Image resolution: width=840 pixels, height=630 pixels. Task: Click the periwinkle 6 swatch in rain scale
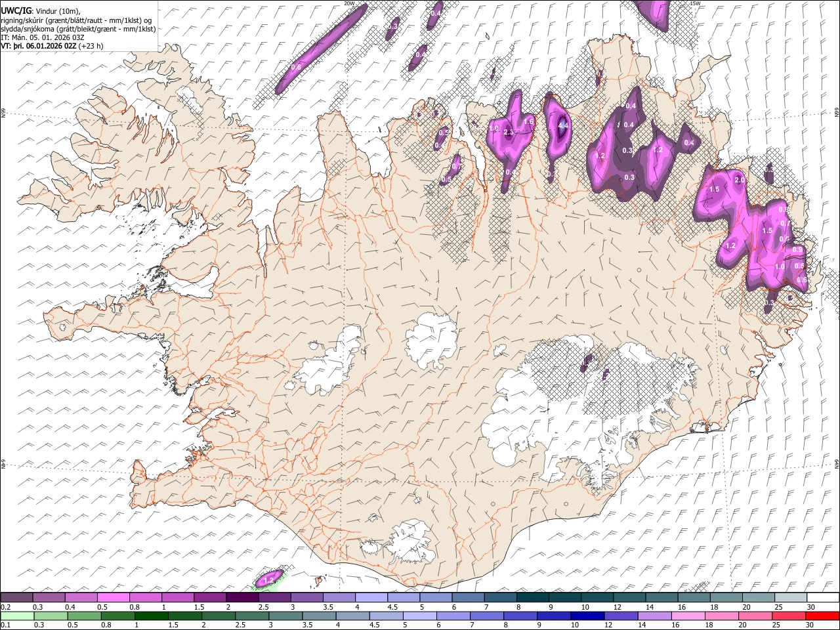tap(453, 616)
